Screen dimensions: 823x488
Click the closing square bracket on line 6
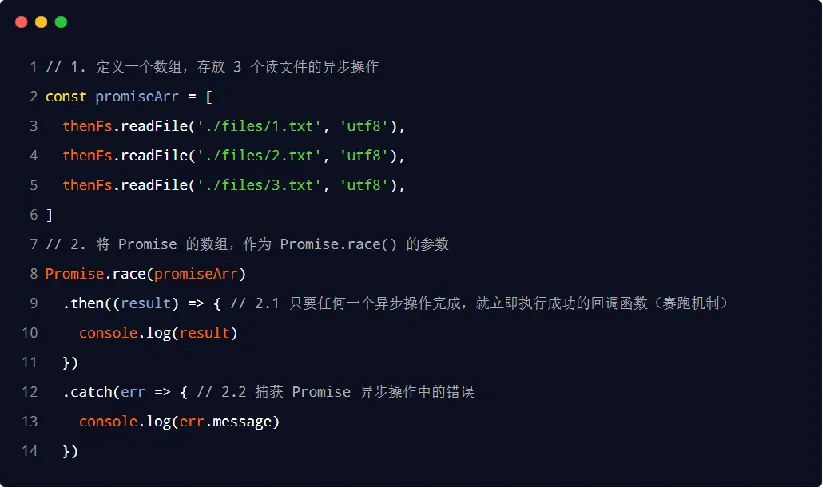[49, 215]
